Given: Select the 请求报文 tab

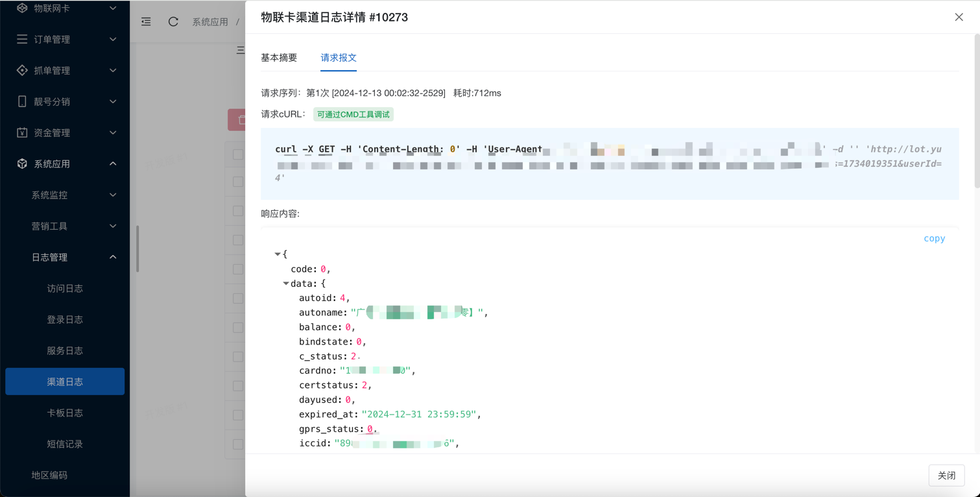Looking at the screenshot, I should (x=339, y=58).
